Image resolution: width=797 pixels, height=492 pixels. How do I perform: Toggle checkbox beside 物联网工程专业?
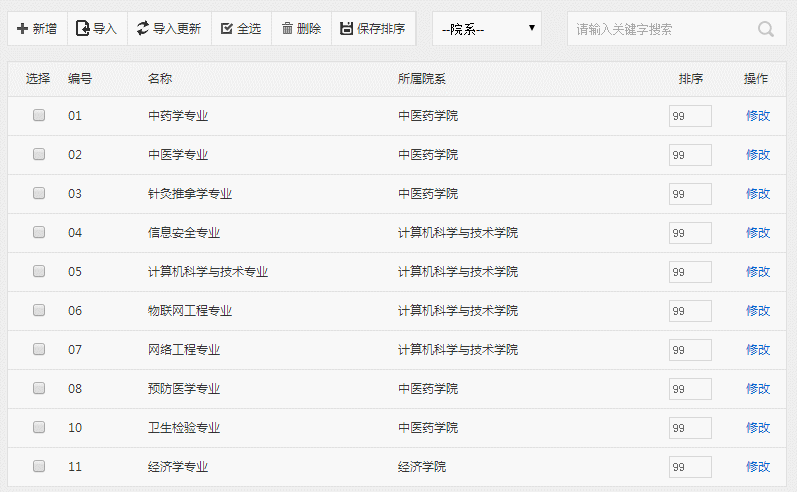(39, 310)
